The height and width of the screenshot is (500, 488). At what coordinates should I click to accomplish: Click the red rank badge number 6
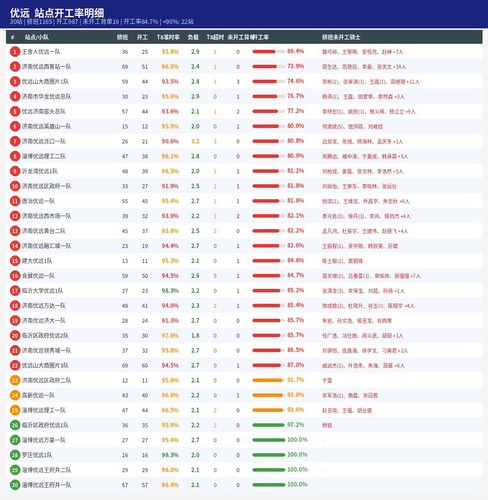[15, 126]
